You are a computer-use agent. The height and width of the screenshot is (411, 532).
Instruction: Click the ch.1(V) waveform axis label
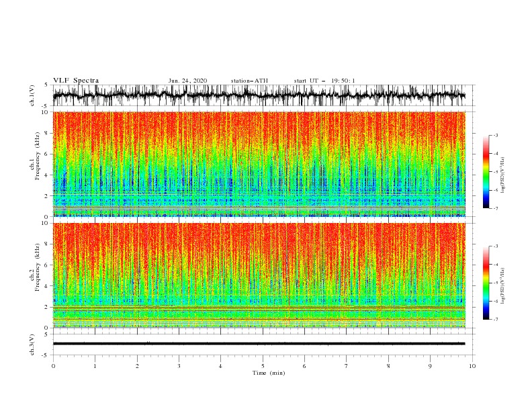tap(32, 95)
